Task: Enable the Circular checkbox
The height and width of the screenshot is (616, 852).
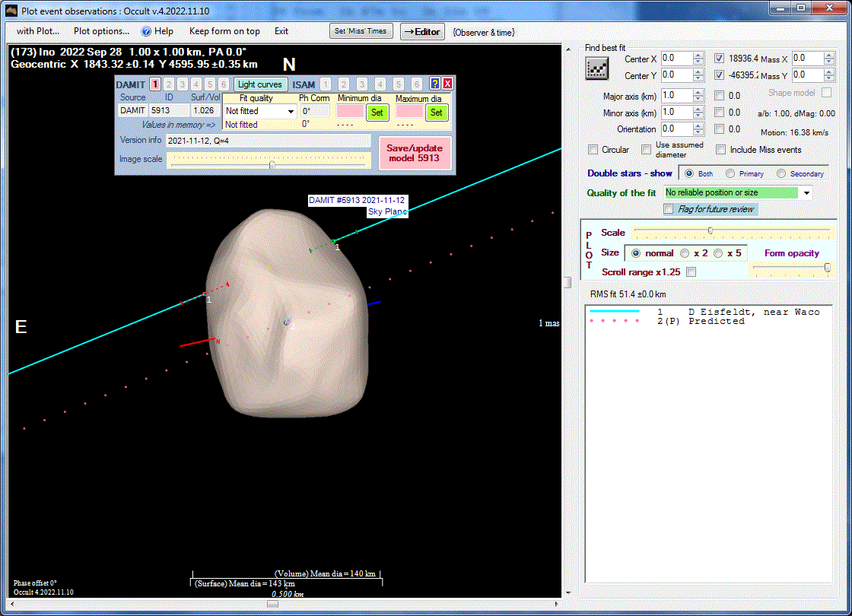Action: tap(593, 150)
